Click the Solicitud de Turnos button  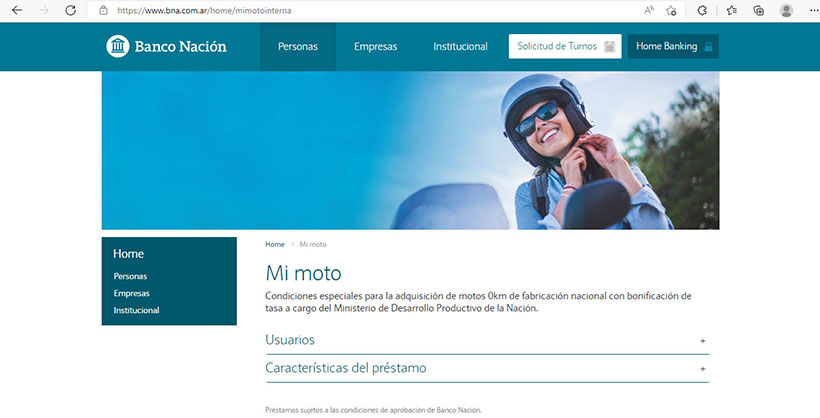click(x=565, y=46)
